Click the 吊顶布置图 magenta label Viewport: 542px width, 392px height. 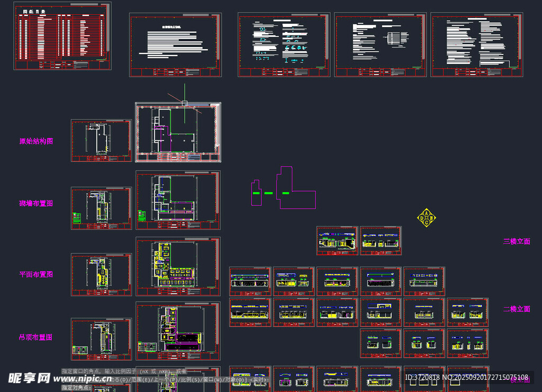[x=36, y=337]
